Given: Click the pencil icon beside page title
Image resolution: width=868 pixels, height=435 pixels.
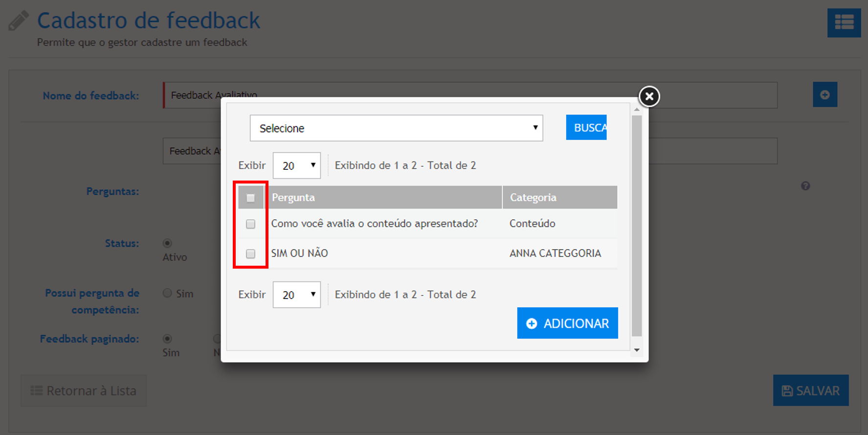Looking at the screenshot, I should (19, 21).
